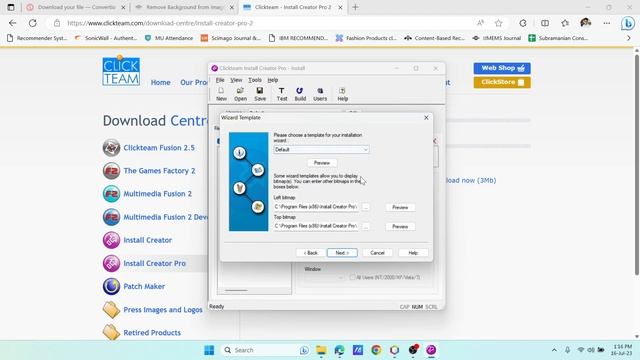Click the Clickteam logo on the webpage
This screenshot has height=360, width=640.
[x=121, y=71]
